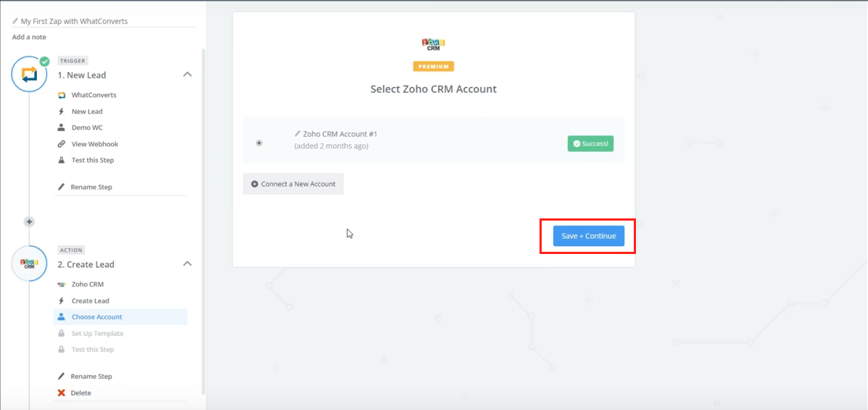Click the Zoho CRM logo above Premium badge
Image resolution: width=868 pixels, height=410 pixels.
point(434,44)
